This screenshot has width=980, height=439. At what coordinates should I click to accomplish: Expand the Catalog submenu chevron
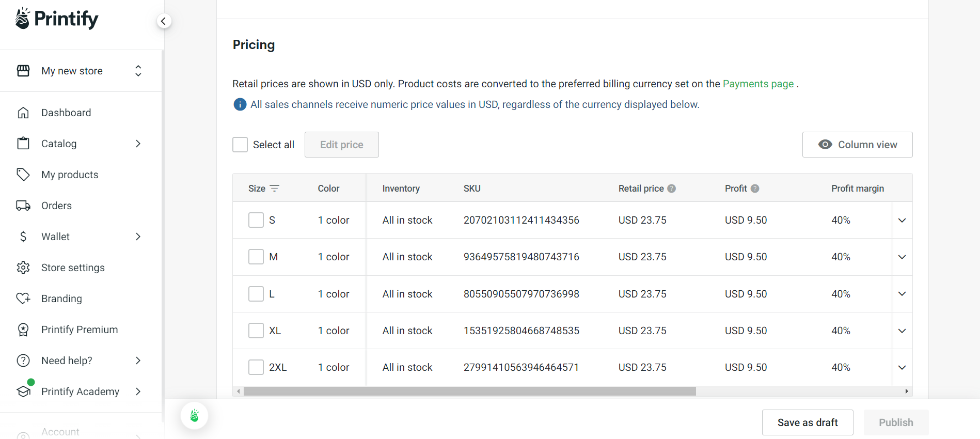[x=138, y=144]
